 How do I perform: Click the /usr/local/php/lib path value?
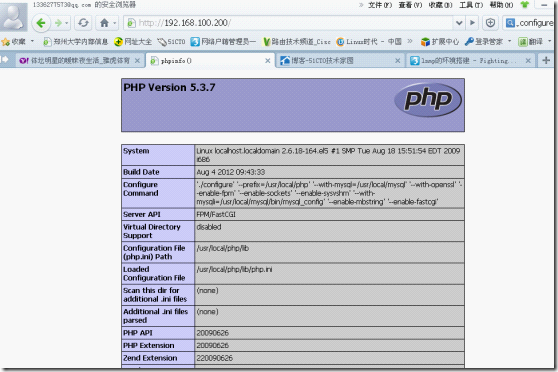pos(223,248)
